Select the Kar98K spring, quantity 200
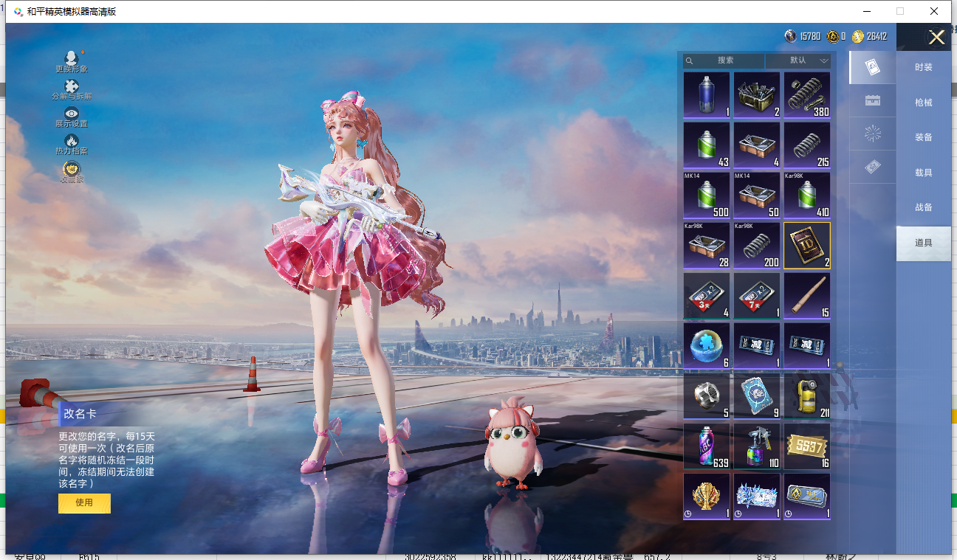The width and height of the screenshot is (957, 560). 757,246
